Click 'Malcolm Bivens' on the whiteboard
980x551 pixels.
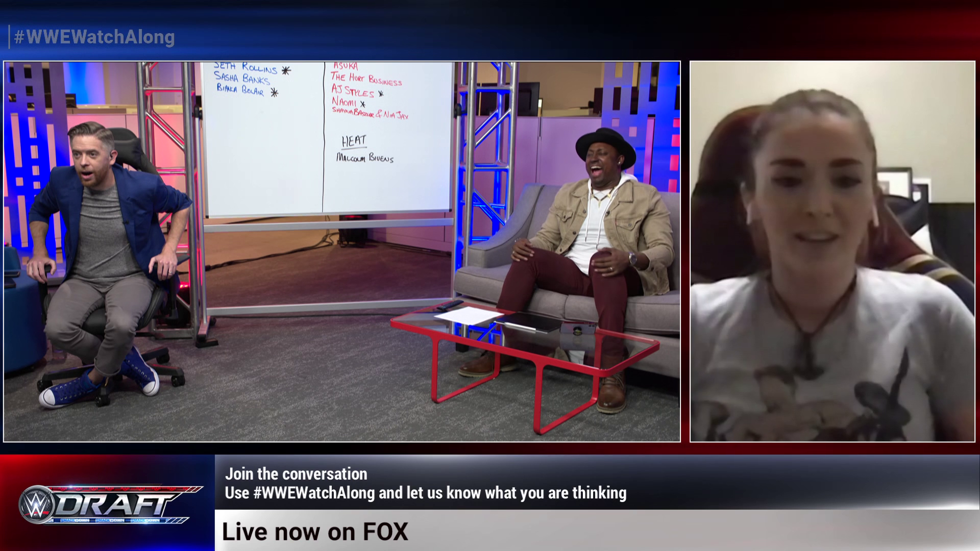(364, 158)
